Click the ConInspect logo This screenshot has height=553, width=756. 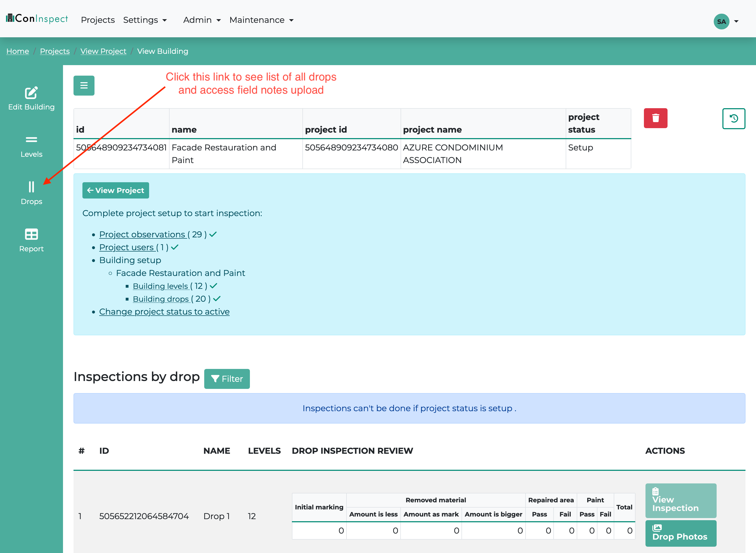coord(37,18)
